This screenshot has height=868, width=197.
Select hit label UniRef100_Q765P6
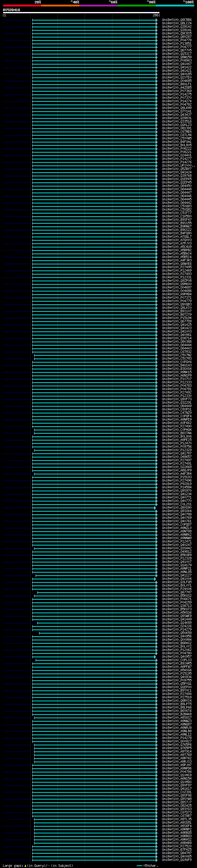(176, 745)
